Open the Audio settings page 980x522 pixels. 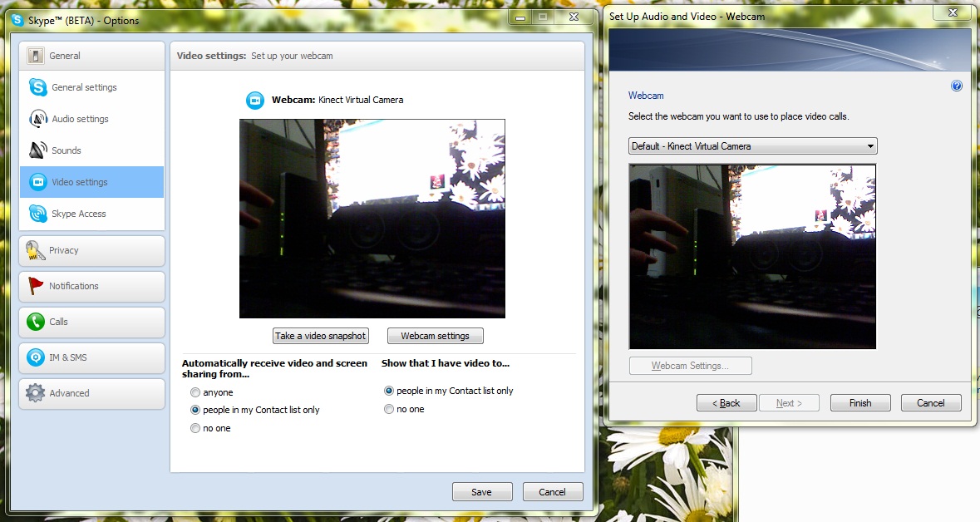tap(92, 119)
